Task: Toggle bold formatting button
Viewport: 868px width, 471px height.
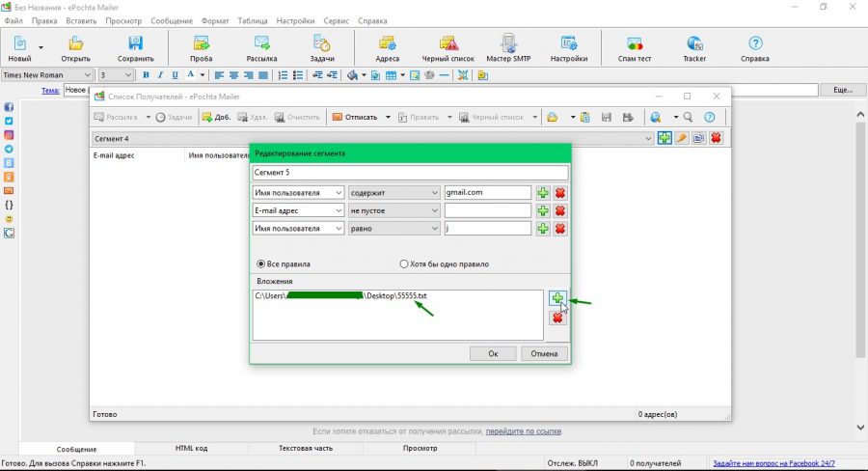Action: pos(146,75)
